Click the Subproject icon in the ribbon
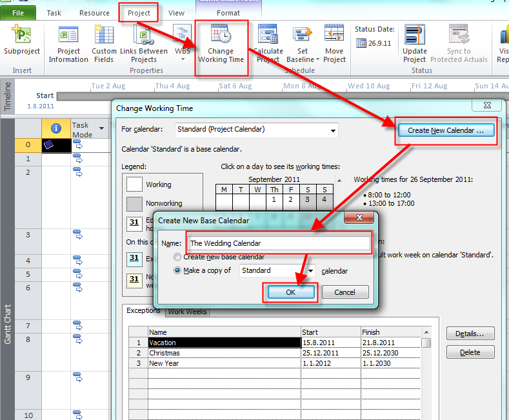 (21, 35)
